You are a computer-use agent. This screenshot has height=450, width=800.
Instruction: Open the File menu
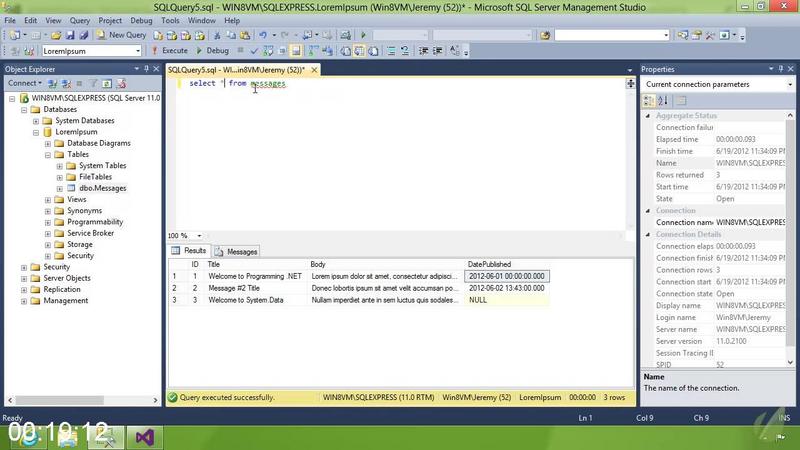(x=10, y=20)
